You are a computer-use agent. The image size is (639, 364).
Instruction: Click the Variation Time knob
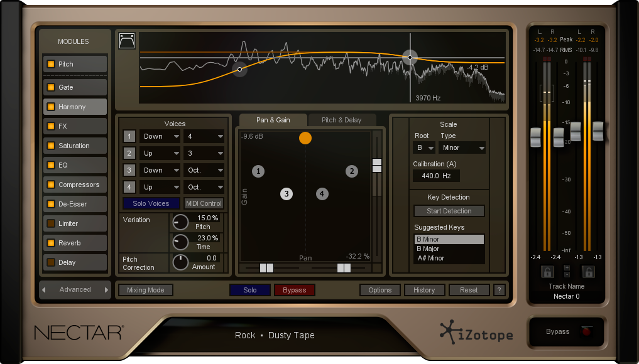180,242
